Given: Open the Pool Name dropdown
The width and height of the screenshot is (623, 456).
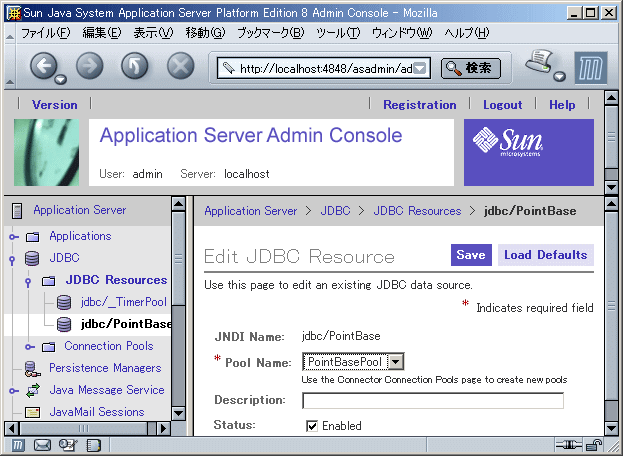Looking at the screenshot, I should click(396, 362).
